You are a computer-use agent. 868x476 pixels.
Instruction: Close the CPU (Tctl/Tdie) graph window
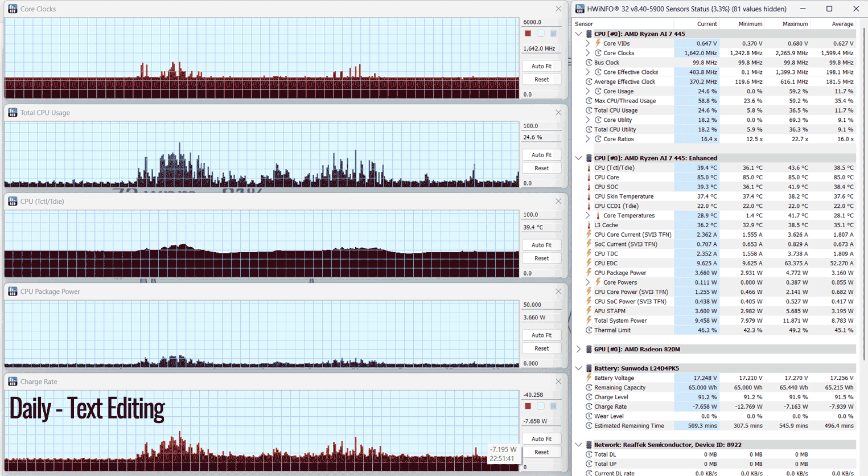pos(558,202)
